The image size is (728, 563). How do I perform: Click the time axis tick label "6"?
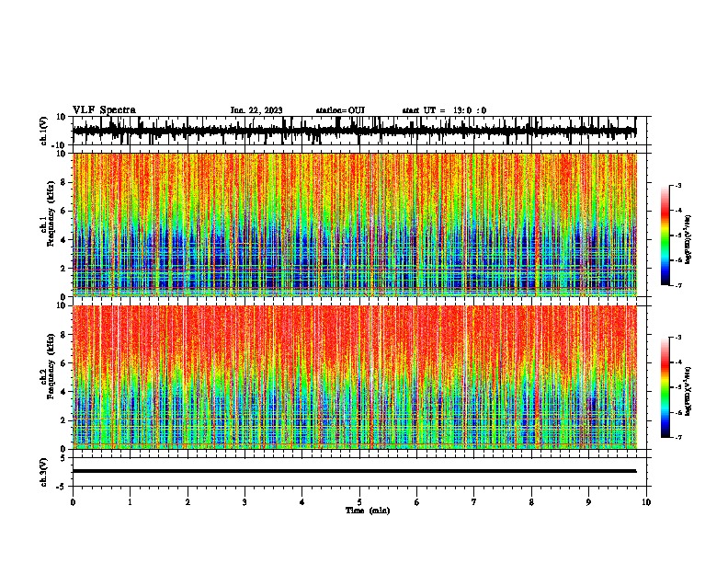pos(417,502)
